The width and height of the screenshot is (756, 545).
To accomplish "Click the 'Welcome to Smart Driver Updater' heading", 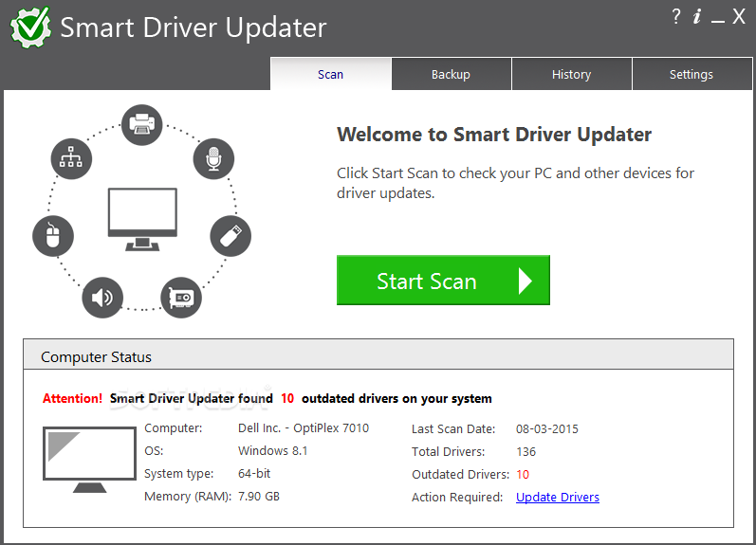I will 494,135.
